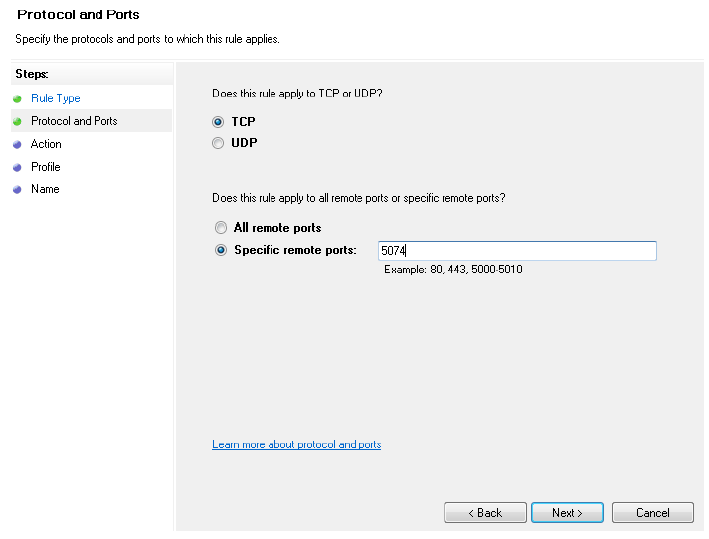Open the Rule Type step link
Viewport: 709px width, 539px height.
point(56,99)
